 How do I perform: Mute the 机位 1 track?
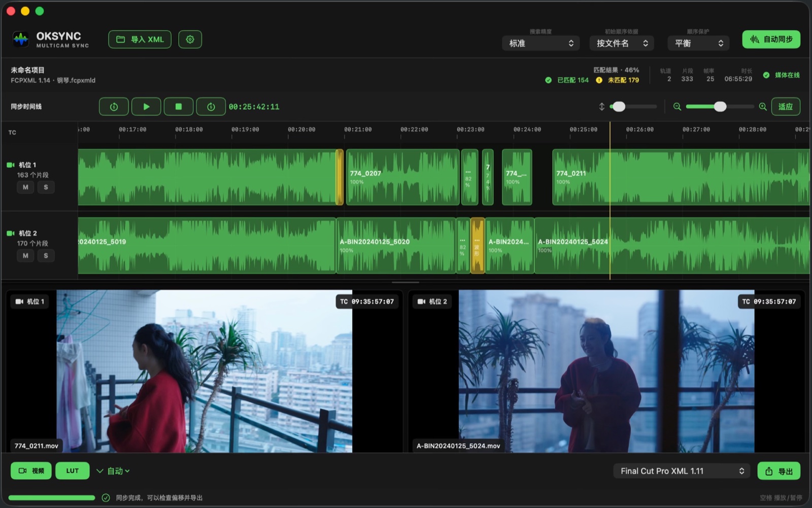[x=25, y=187]
